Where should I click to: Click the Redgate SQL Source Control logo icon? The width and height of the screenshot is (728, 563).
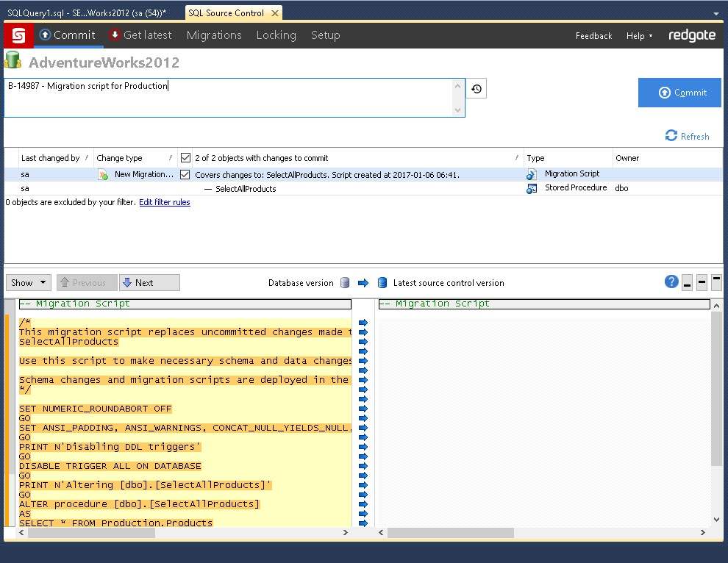click(x=18, y=35)
